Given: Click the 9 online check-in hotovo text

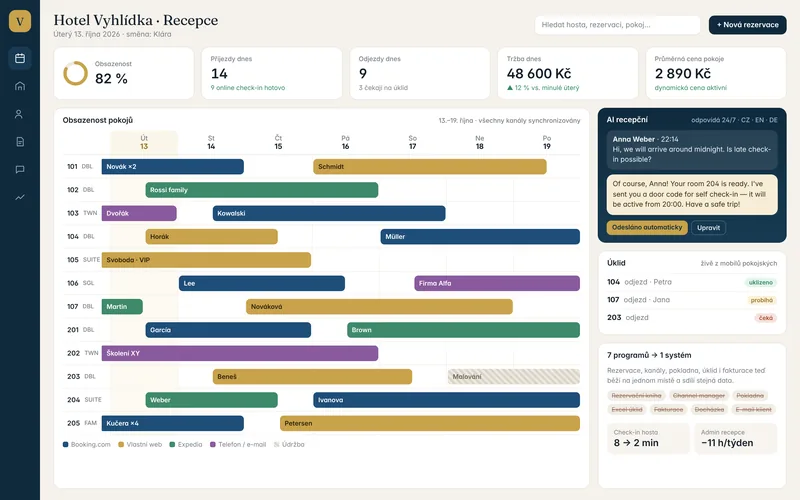Looking at the screenshot, I should click(248, 88).
